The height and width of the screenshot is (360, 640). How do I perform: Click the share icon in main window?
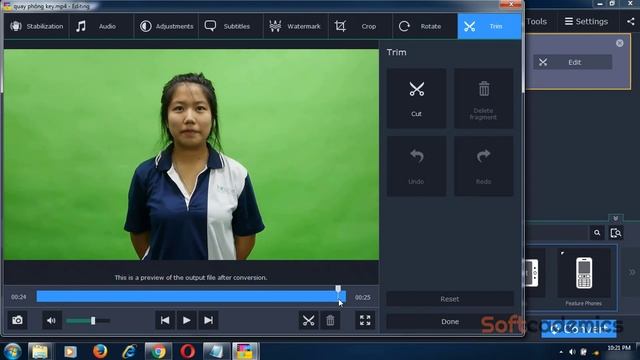click(631, 21)
